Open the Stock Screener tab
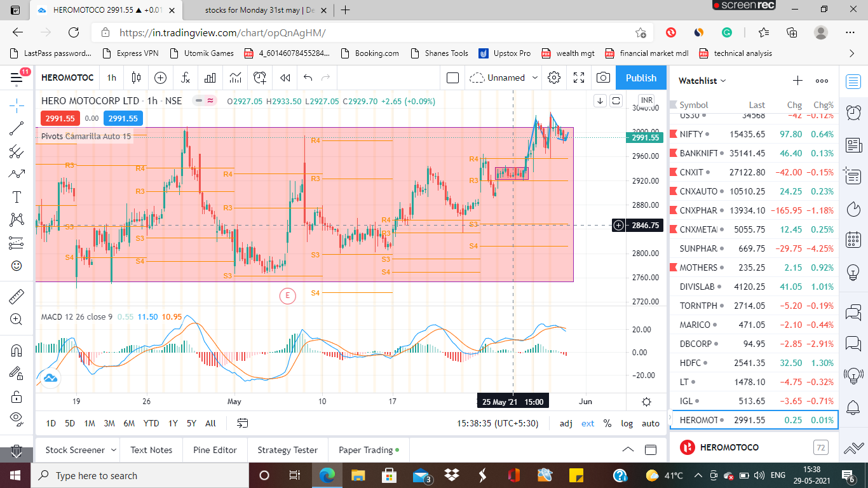The image size is (868, 488). click(x=75, y=450)
